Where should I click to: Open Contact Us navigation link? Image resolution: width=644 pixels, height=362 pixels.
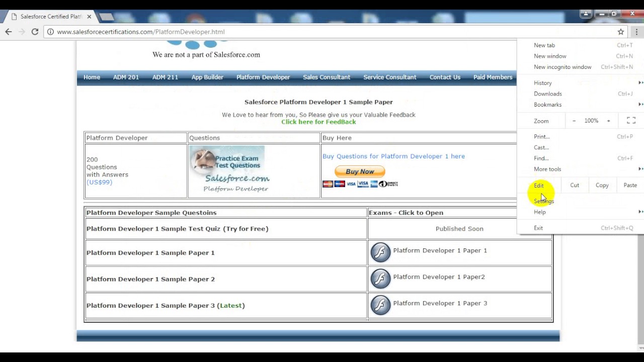pyautogui.click(x=445, y=77)
